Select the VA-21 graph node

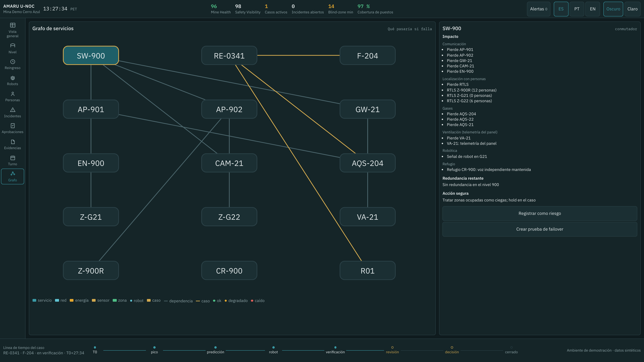368,217
